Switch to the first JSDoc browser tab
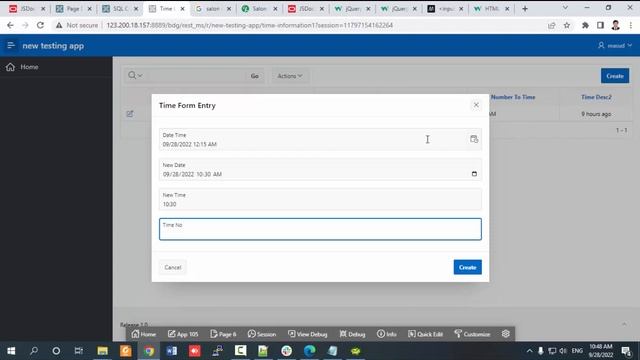The image size is (640, 360). click(x=27, y=9)
